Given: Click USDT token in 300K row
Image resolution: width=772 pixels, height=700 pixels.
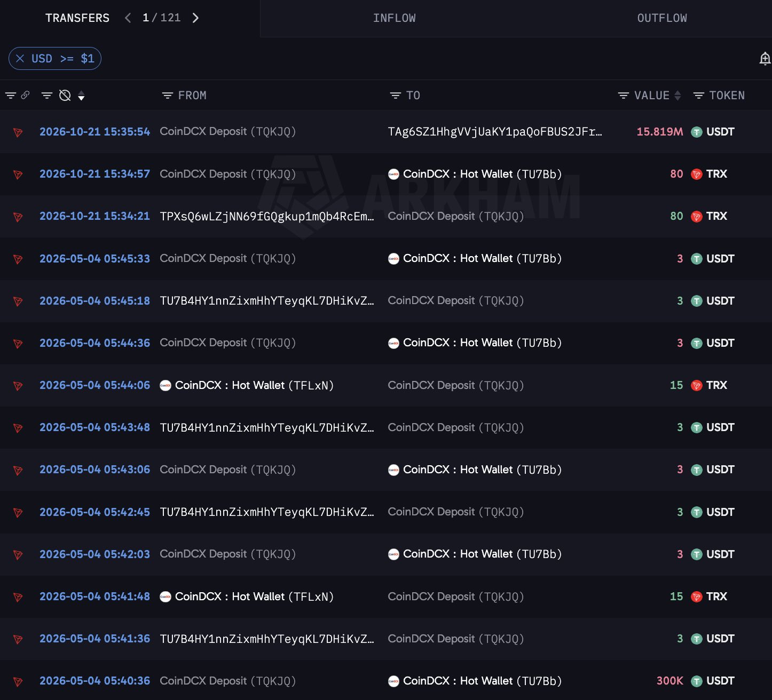Looking at the screenshot, I should click(713, 681).
